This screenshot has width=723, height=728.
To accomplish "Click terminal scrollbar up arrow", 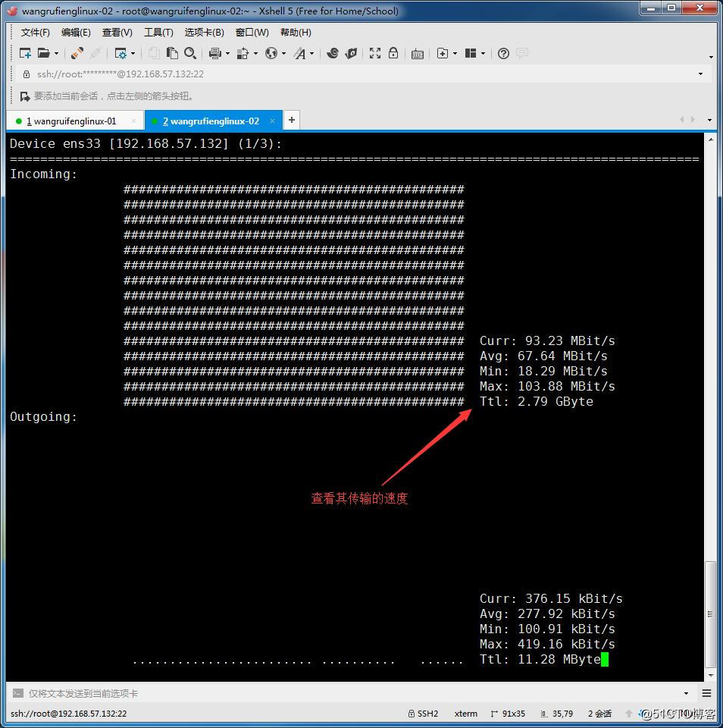I will click(x=710, y=140).
